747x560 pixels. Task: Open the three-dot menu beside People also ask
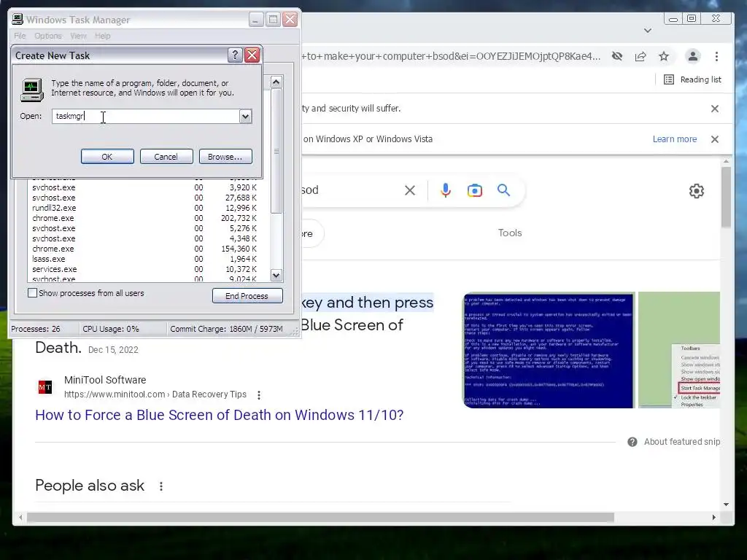[x=161, y=486]
